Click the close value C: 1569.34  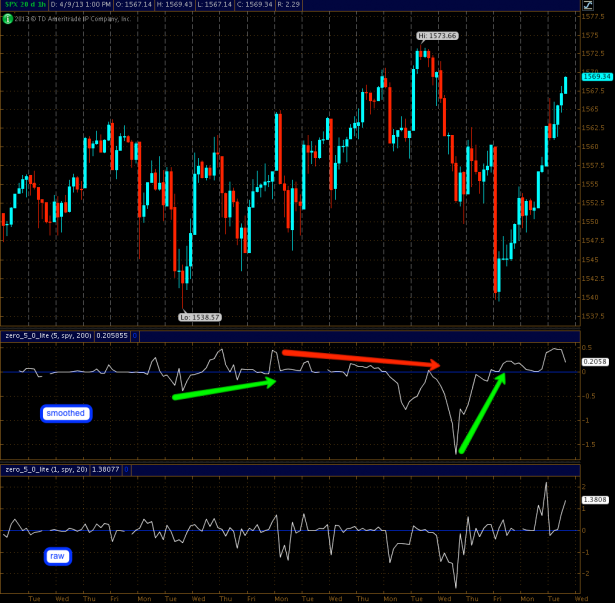[x=255, y=5]
